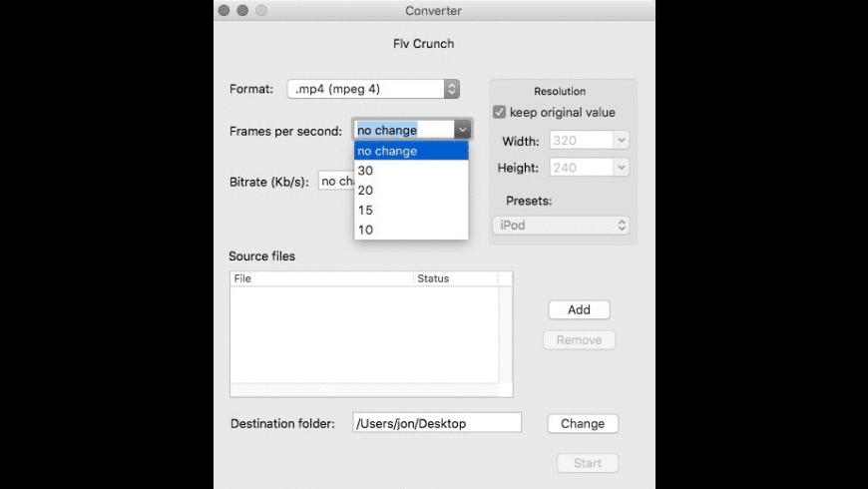Click the Height value 240
Viewport: 868px width, 489px height.
point(565,168)
